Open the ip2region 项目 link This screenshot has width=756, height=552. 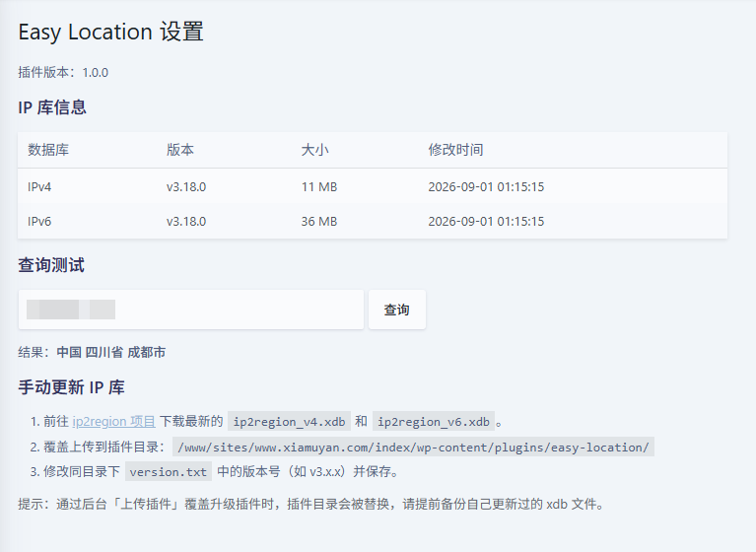tap(113, 421)
